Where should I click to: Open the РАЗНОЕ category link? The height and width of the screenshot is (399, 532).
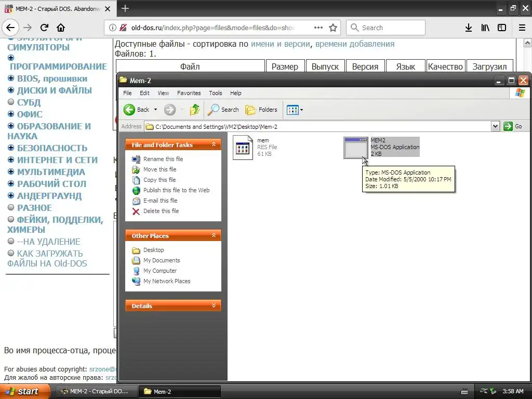[35, 208]
